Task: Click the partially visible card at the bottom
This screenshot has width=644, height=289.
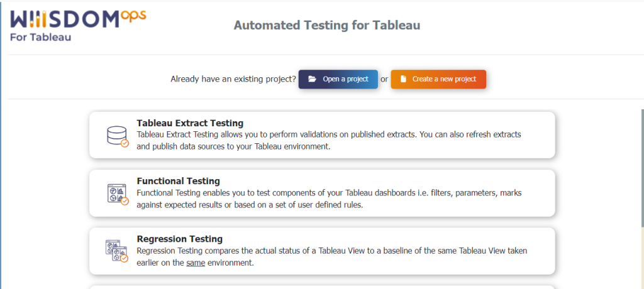Action: pyautogui.click(x=322, y=287)
